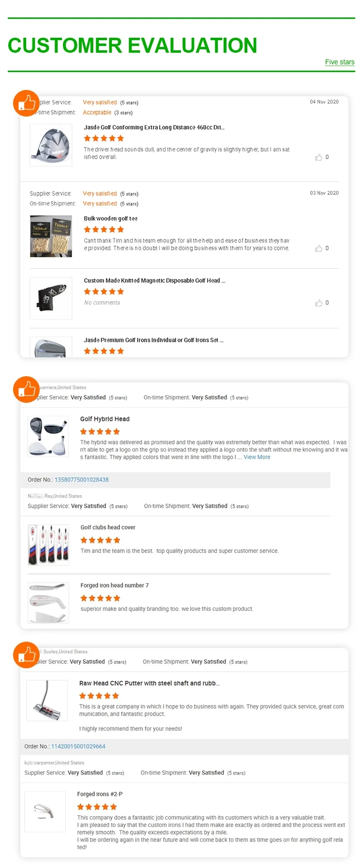The image size is (363, 868).
Task: Like the Bulk wooden golf tee review
Action: (319, 249)
